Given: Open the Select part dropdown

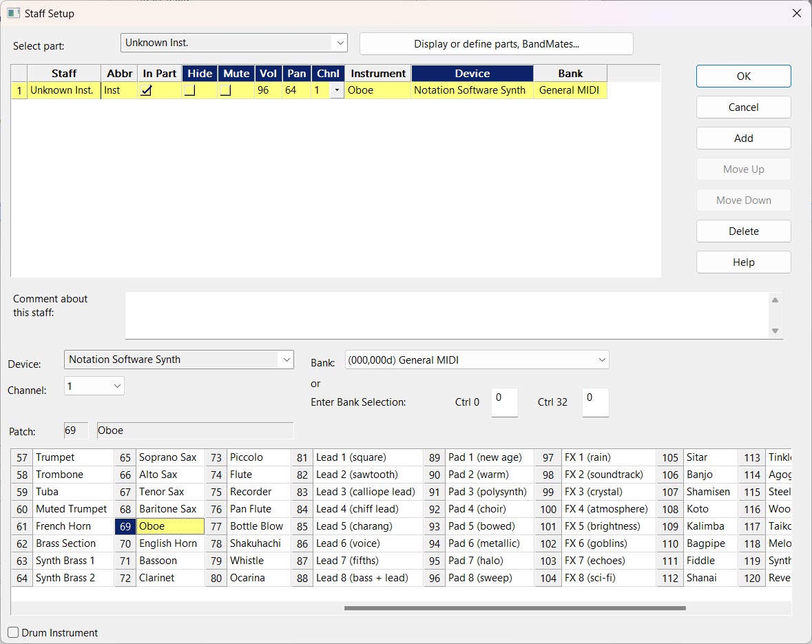Looking at the screenshot, I should [x=340, y=43].
